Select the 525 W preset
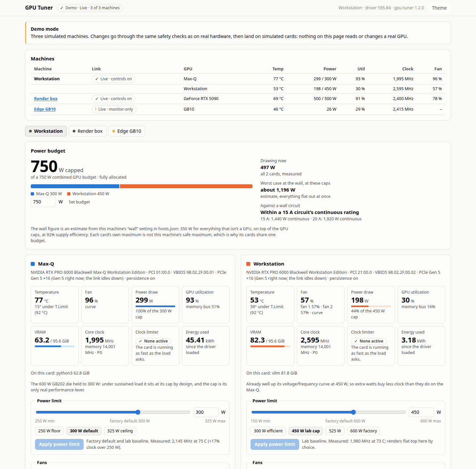 coord(335,431)
